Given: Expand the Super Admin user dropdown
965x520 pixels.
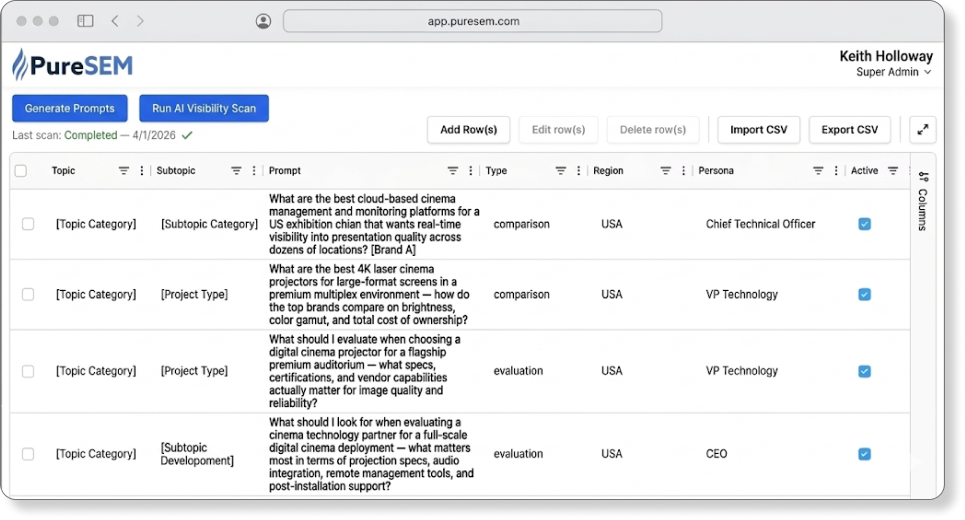Looking at the screenshot, I should pos(893,72).
